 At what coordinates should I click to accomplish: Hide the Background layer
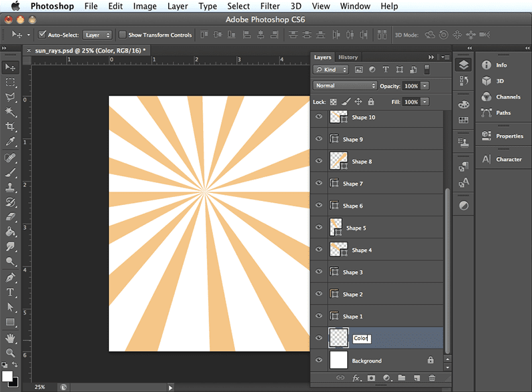click(x=319, y=360)
